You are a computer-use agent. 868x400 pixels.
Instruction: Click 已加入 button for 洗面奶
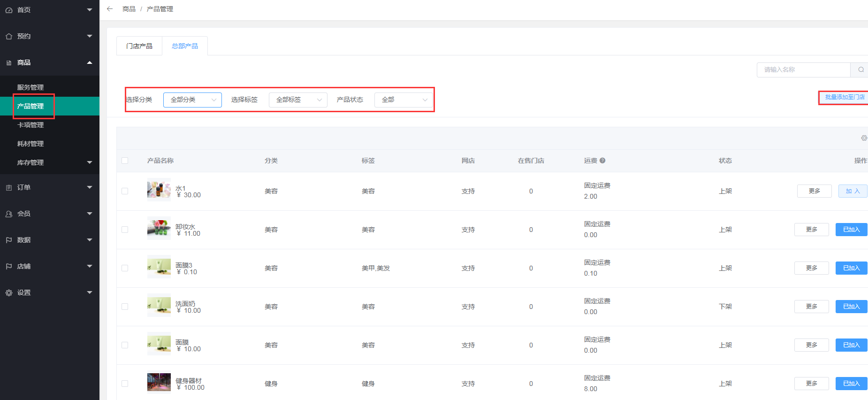coord(851,307)
